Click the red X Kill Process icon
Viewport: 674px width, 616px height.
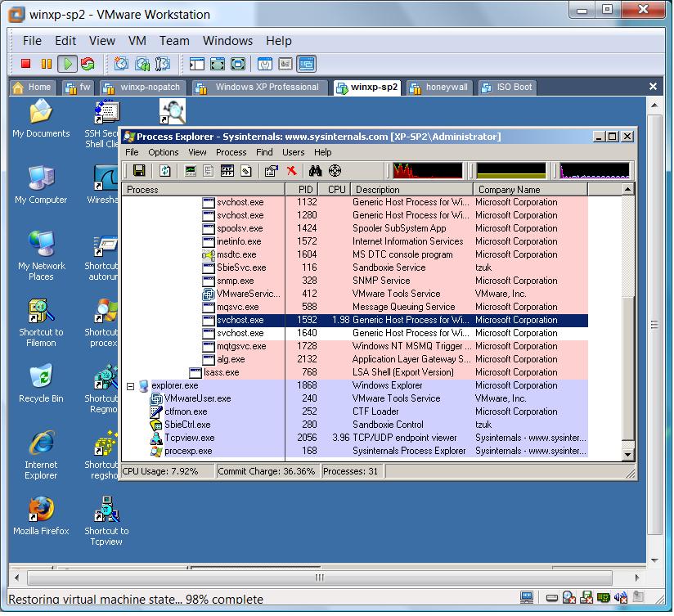coord(291,171)
